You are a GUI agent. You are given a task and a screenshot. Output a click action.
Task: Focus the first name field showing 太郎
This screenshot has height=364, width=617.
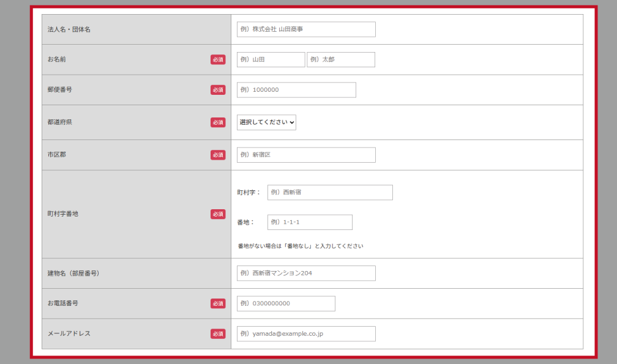[340, 59]
